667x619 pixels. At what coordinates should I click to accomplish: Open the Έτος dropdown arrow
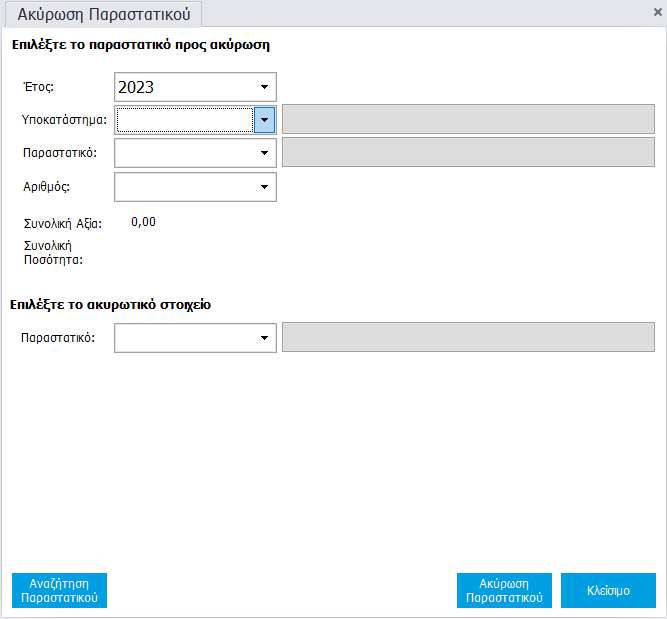coord(265,87)
